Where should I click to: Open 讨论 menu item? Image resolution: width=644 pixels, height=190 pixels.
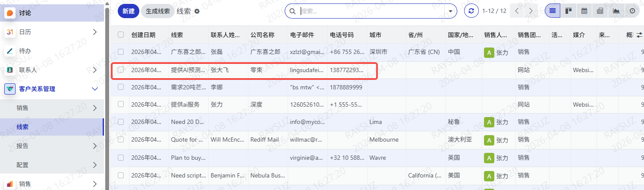click(x=52, y=13)
